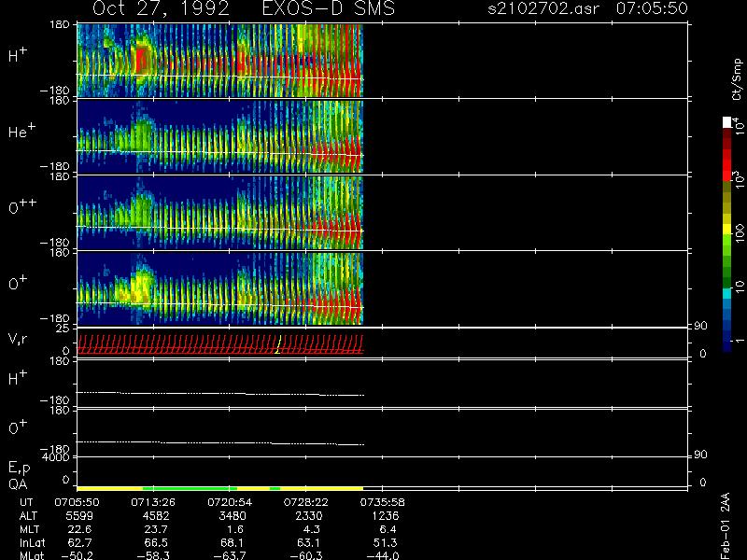Screen dimensions: 747x560
Task: Click the top H+ spectrogram panel label
Action: coord(18,55)
